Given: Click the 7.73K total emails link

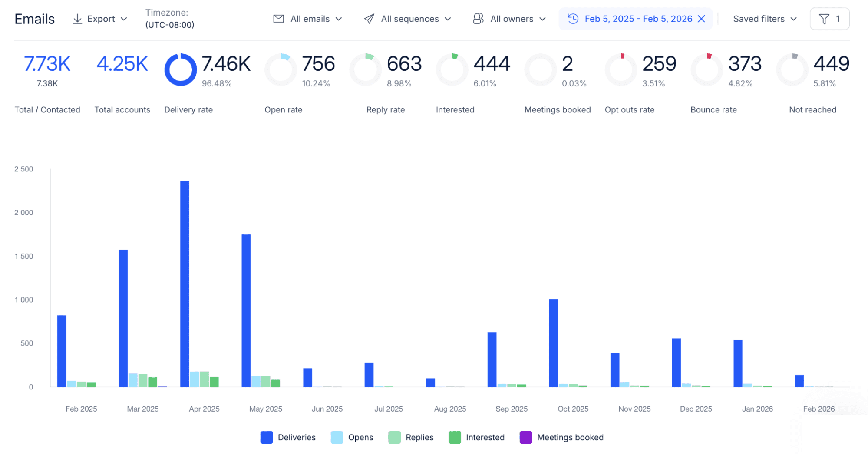Looking at the screenshot, I should coord(47,64).
